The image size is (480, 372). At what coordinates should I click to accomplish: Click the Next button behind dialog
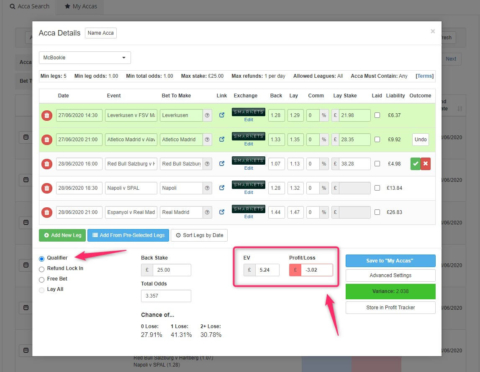[451, 59]
